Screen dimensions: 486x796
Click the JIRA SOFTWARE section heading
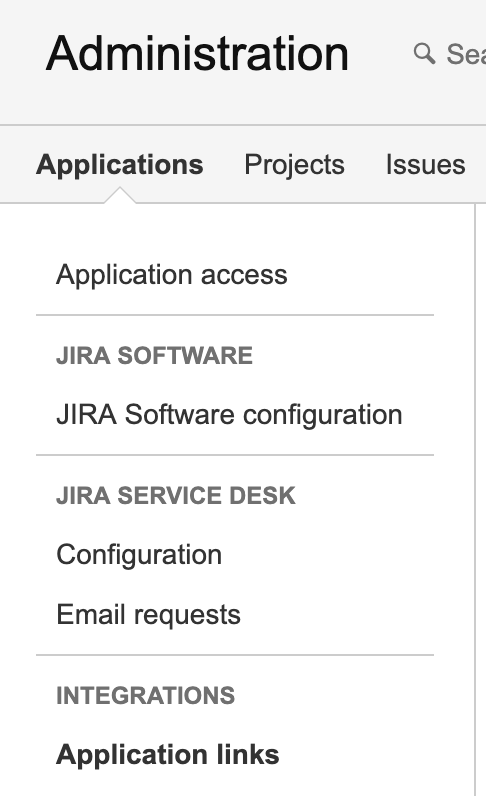(x=154, y=355)
